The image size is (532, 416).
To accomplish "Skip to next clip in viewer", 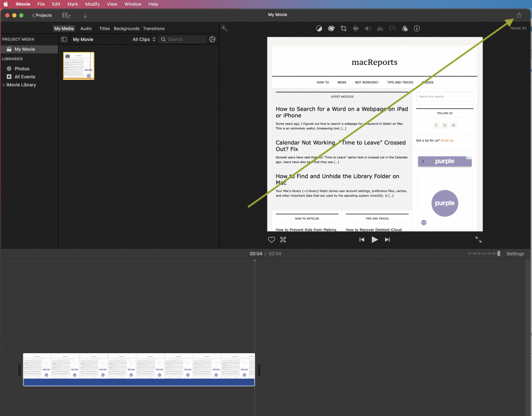I will (x=387, y=240).
